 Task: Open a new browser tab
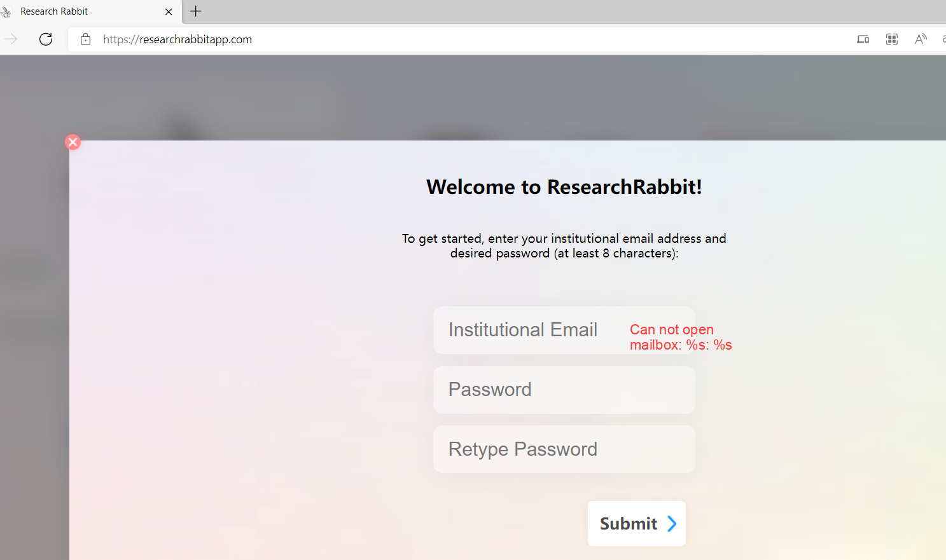point(196,11)
